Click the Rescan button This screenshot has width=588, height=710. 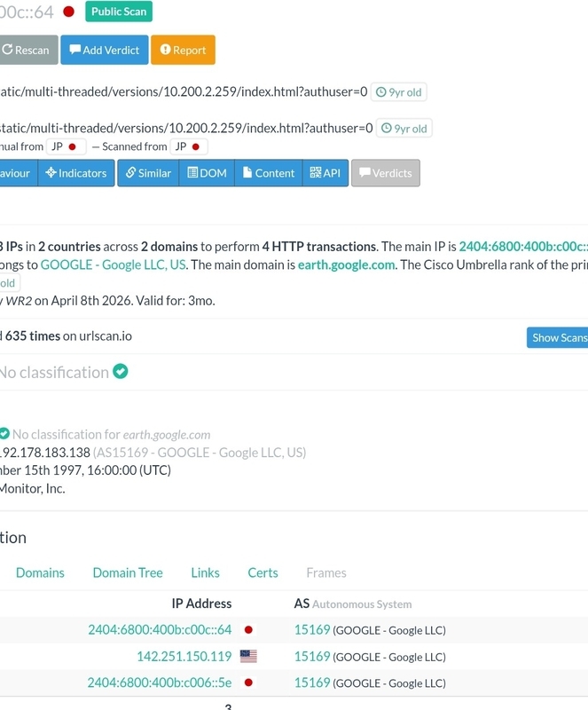28,50
